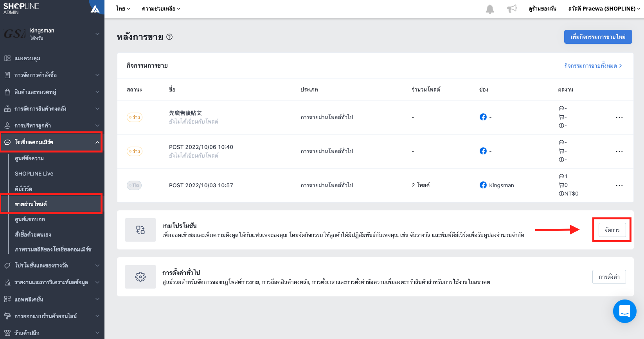Open more options for POST 2022/10/06 10:40
The height and width of the screenshot is (339, 644).
[619, 151]
